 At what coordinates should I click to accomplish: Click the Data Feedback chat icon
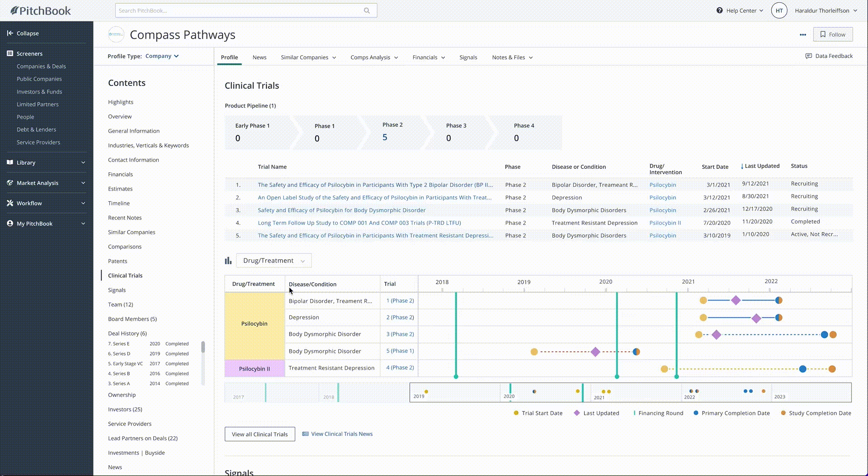coord(809,56)
